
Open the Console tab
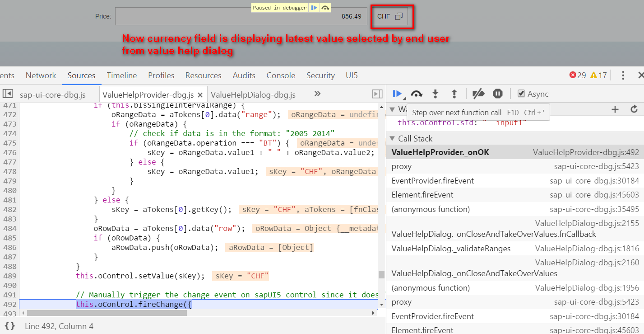(281, 75)
